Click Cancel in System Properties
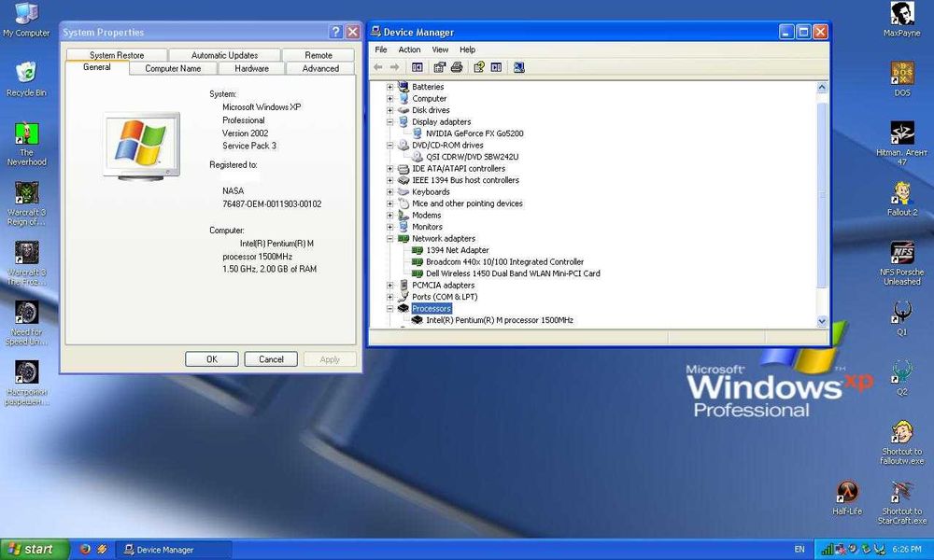934x560 pixels. 271,358
